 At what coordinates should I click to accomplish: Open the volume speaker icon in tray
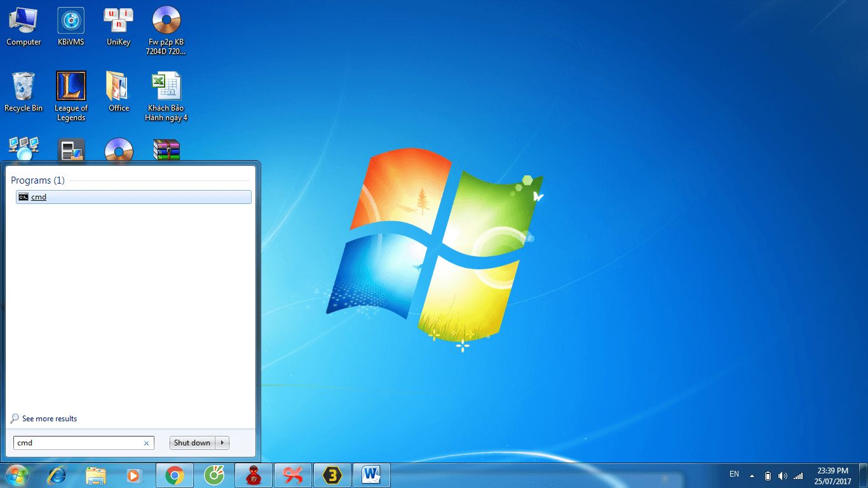pyautogui.click(x=782, y=475)
